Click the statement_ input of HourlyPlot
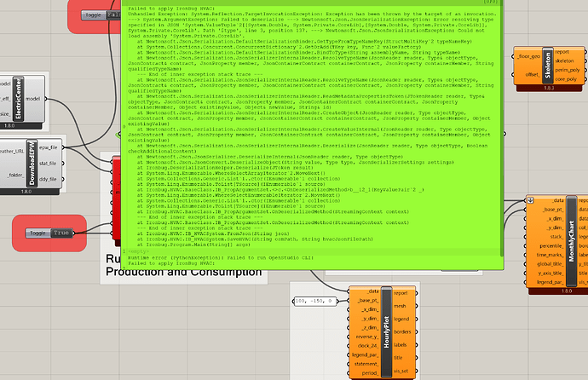Screen dimensions: 588x380 point(366,364)
